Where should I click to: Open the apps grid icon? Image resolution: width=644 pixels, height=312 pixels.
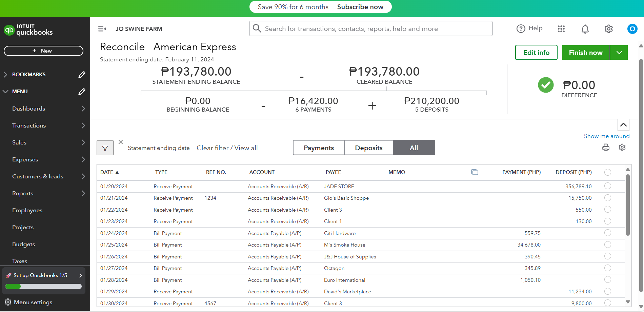pos(561,29)
